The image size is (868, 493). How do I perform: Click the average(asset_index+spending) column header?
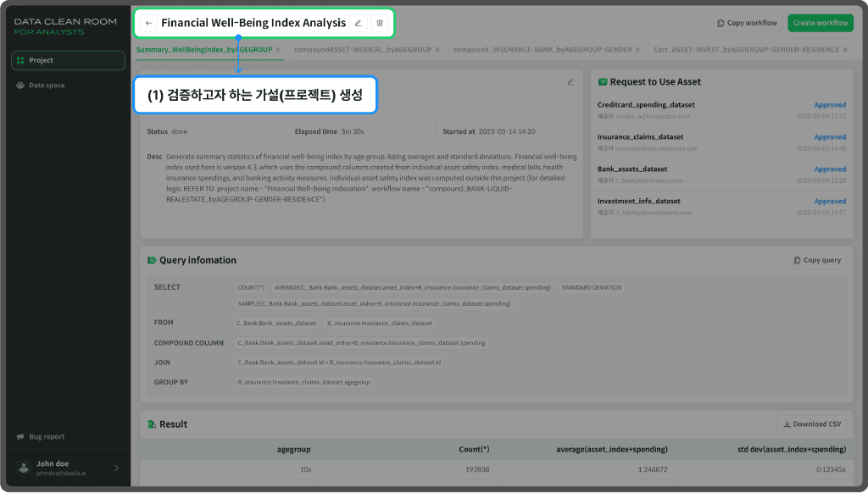tap(612, 450)
